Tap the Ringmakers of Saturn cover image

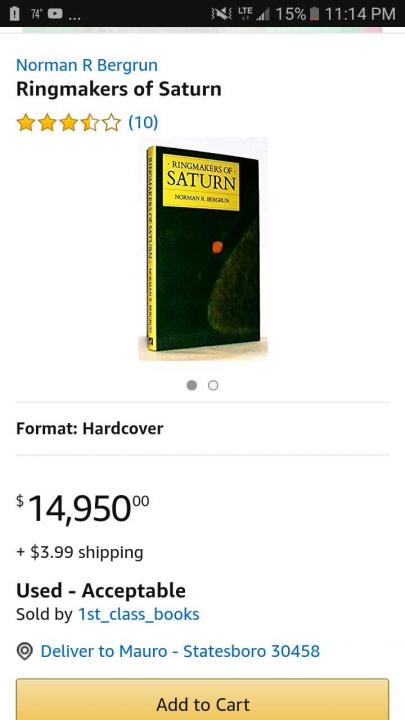(203, 248)
